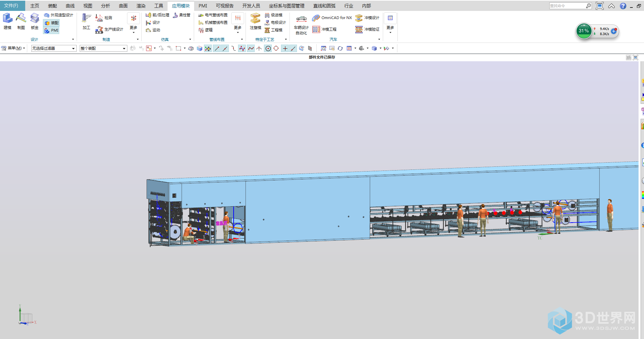Open the 级进模 progressive die wizard
The width and height of the screenshot is (644, 339).
pyautogui.click(x=273, y=15)
